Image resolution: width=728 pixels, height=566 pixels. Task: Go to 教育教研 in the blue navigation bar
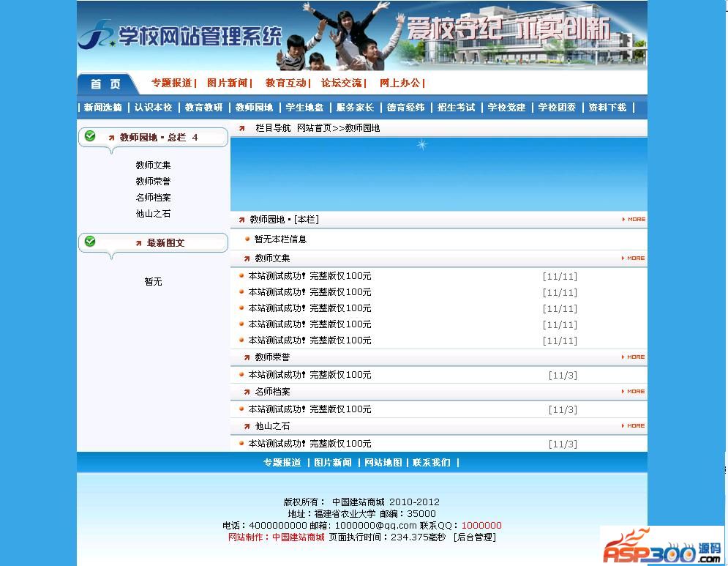coord(204,108)
